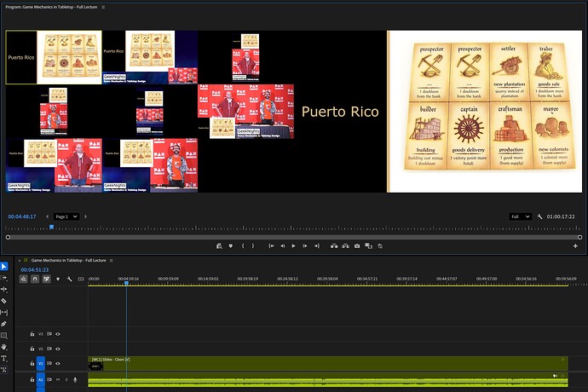Click the Extract button
This screenshot has width=588, height=392.
345,246
